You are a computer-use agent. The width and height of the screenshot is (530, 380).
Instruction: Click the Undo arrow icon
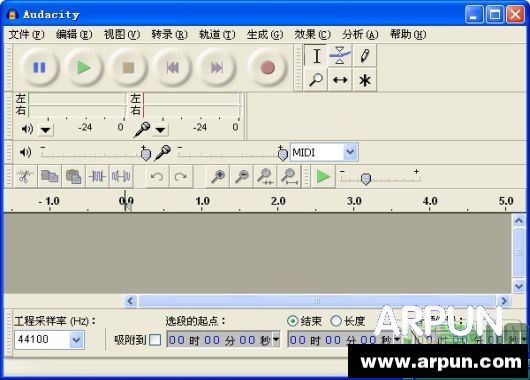point(157,176)
